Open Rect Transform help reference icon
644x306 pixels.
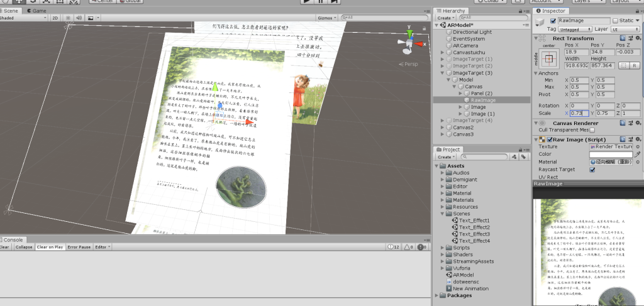623,38
